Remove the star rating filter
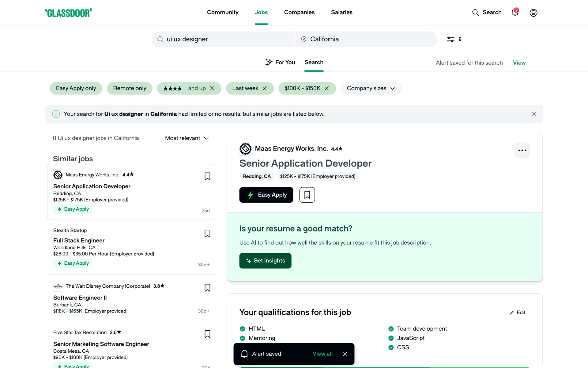 tap(212, 88)
